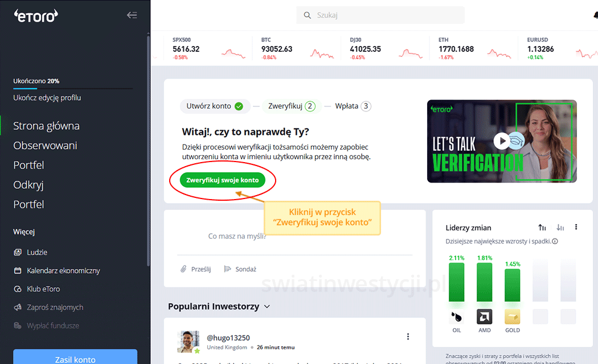The height and width of the screenshot is (364, 598).
Task: Click the 1.81% AMD green bar
Action: point(484,282)
